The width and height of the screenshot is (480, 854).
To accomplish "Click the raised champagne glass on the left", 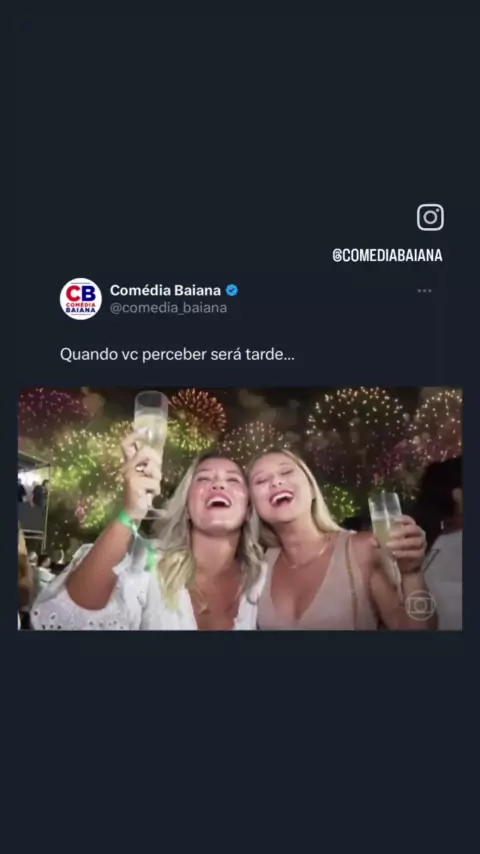I will point(151,430).
